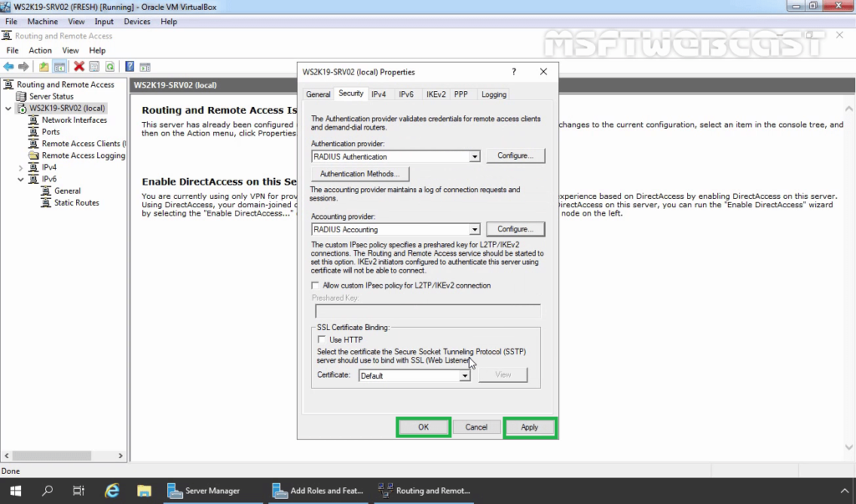Click the console tree horizontal scrollbar thumb
Viewport: 856px width, 504px height.
click(x=53, y=456)
